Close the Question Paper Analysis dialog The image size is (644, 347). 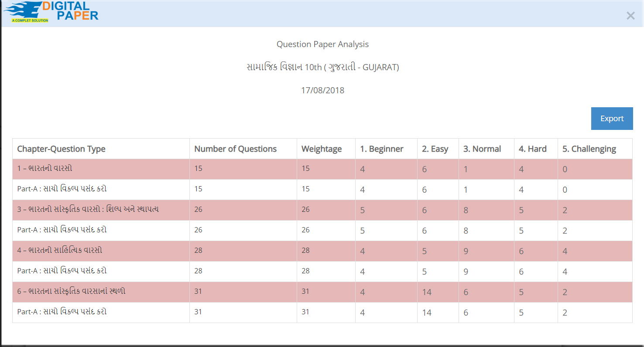[630, 16]
